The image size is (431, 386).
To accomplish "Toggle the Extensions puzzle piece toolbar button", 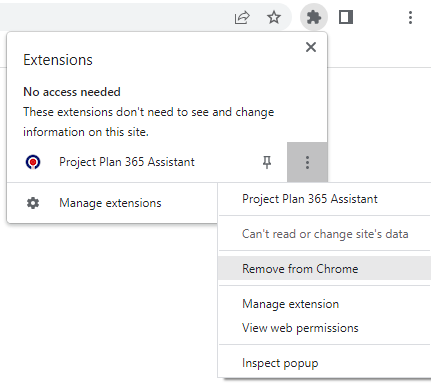I will point(314,17).
